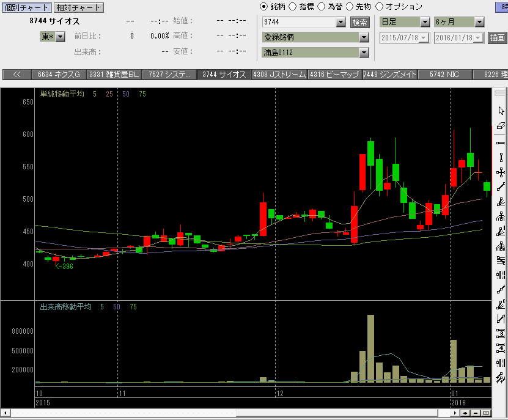Switch to the 相対チャート tab
The width and height of the screenshot is (508, 420).
click(x=78, y=8)
